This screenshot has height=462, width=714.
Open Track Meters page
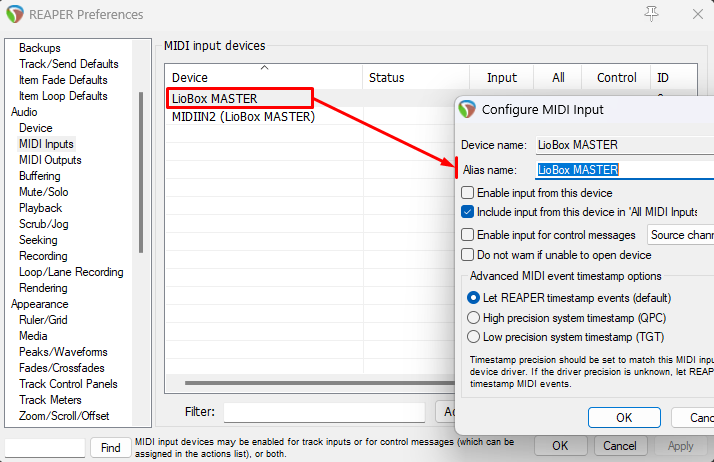coord(50,400)
